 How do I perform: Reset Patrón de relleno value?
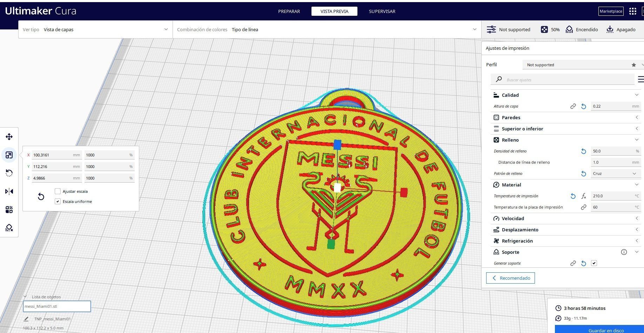tap(584, 174)
